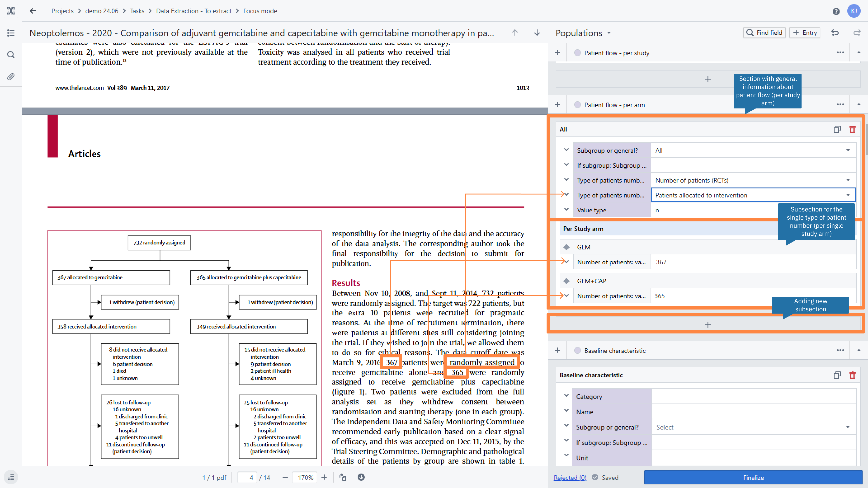868x488 pixels.
Task: Click the Finalize button
Action: [x=753, y=478]
